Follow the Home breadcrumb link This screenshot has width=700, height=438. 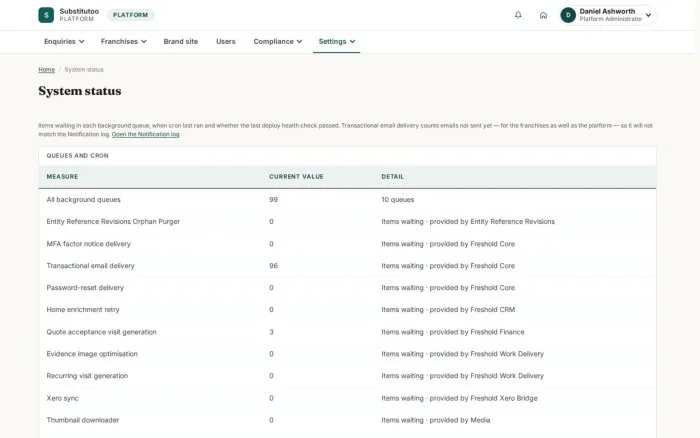click(46, 70)
